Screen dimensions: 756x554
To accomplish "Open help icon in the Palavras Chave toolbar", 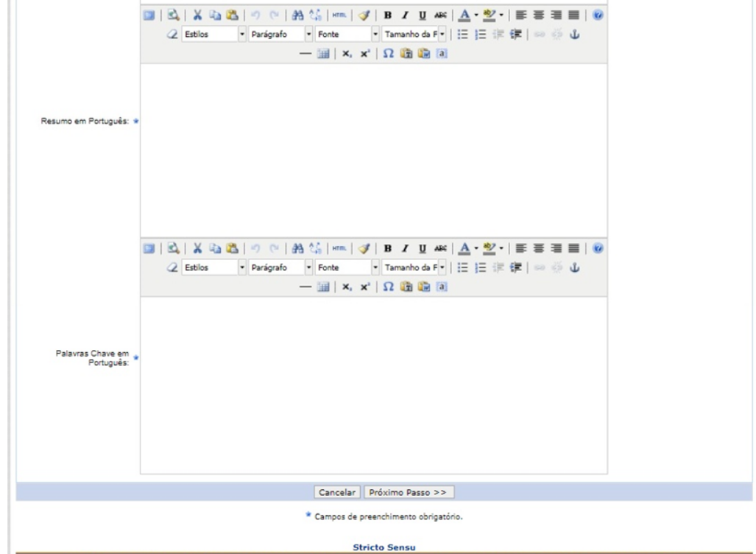I will [x=598, y=249].
